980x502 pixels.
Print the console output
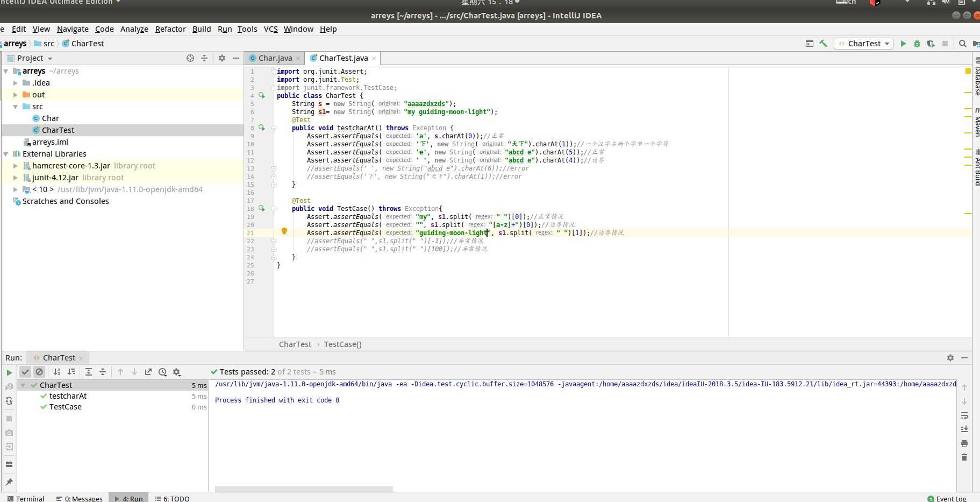964,443
